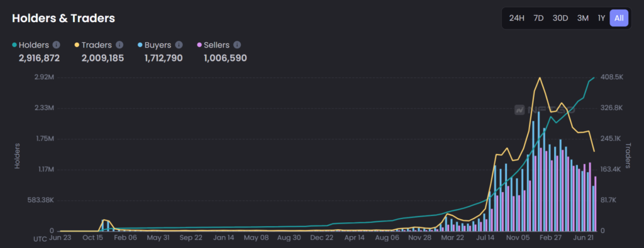Choose the 1Y time range
The image size is (644, 248).
point(601,18)
